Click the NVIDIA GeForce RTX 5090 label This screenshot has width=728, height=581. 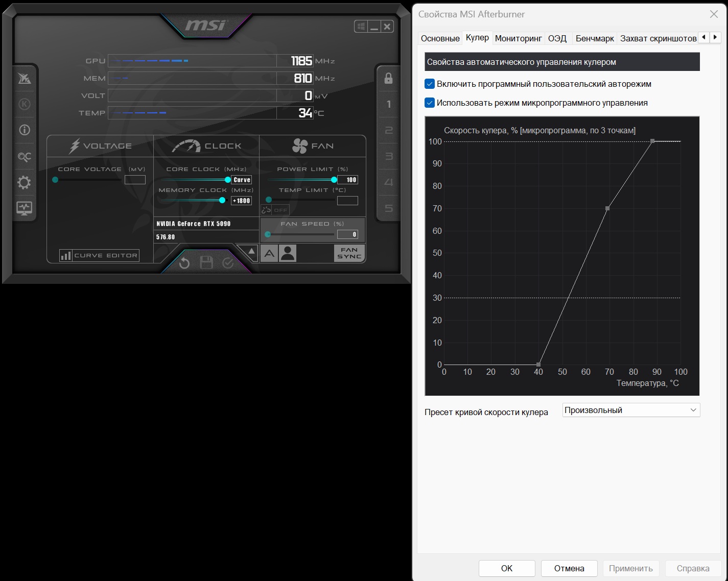pyautogui.click(x=194, y=224)
